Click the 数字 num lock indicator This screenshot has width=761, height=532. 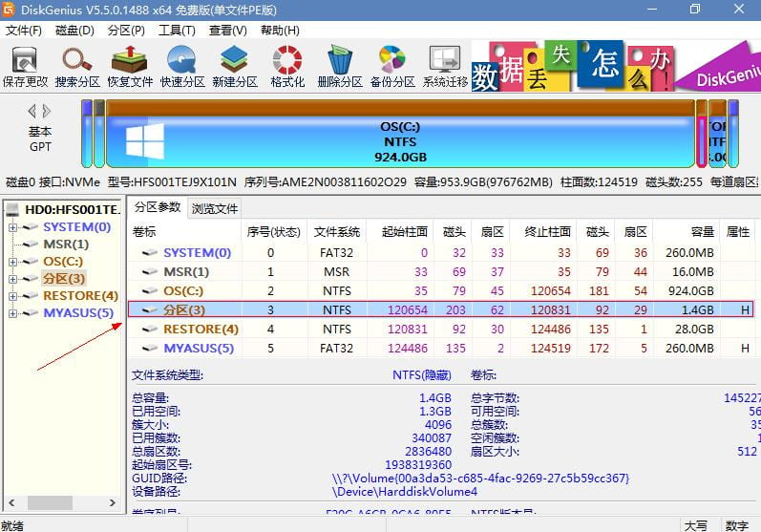click(736, 525)
